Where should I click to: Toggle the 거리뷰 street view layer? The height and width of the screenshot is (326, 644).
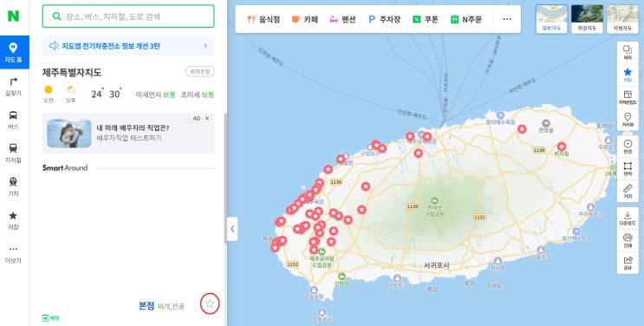coord(628,120)
